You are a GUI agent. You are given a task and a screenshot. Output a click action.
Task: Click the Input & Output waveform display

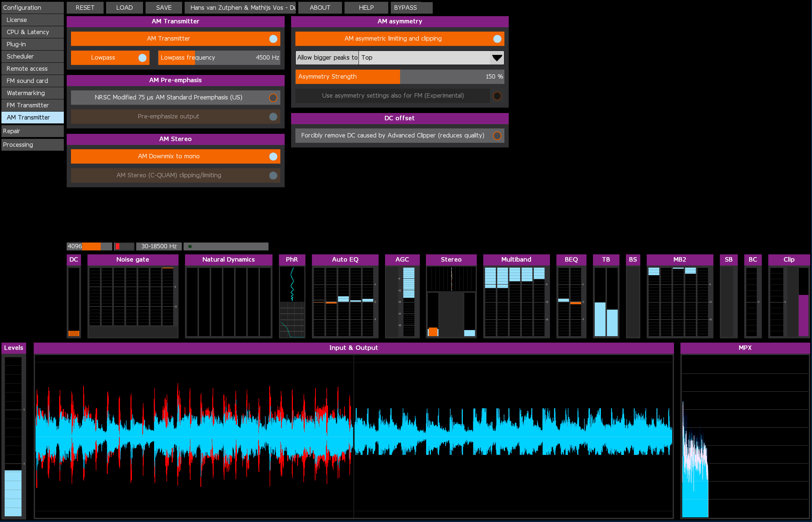click(x=354, y=431)
